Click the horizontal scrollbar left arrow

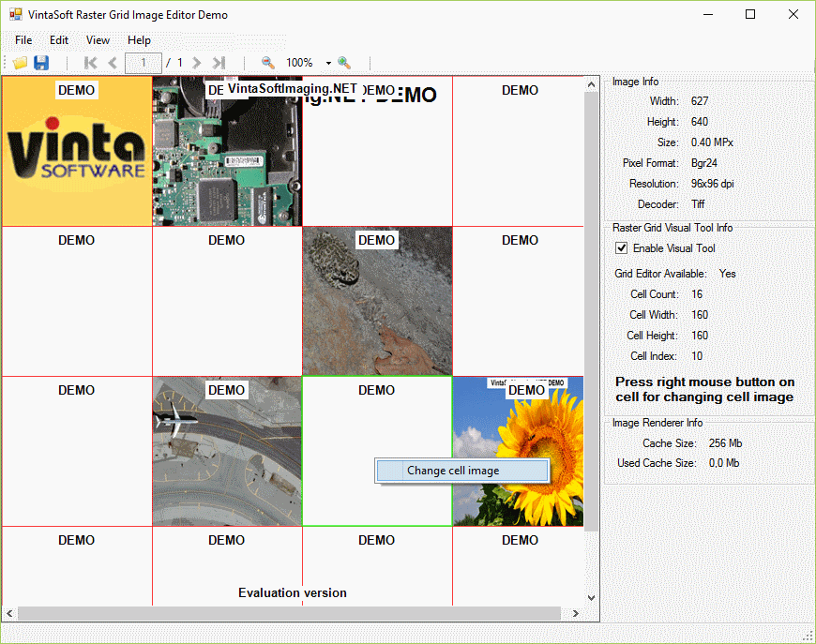coord(9,614)
